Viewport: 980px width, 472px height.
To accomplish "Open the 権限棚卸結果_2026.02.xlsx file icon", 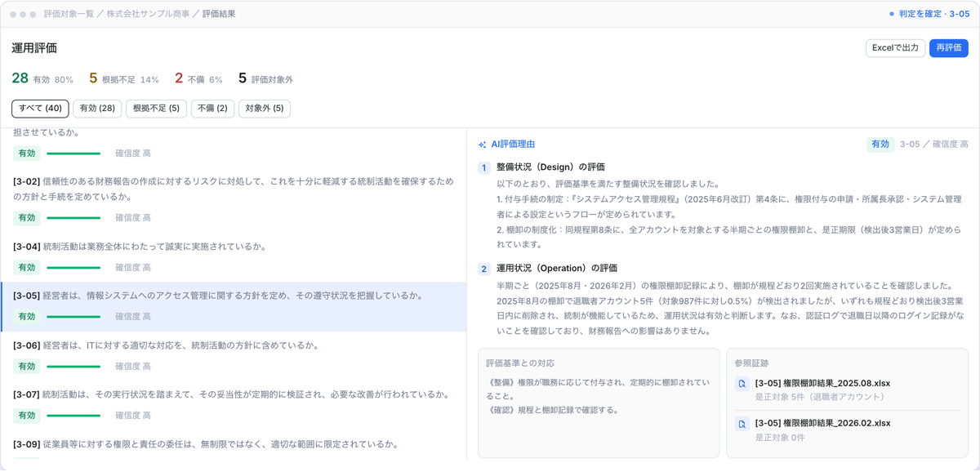I will point(742,424).
